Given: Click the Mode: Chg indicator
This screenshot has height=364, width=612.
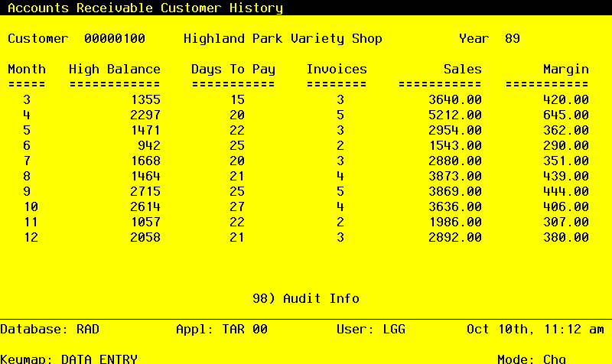Looking at the screenshot, I should 532,359.
